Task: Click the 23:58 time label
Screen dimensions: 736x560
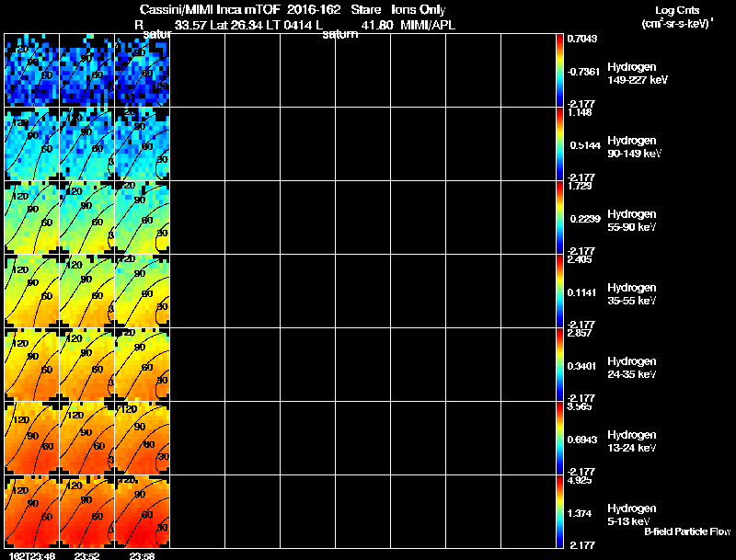Action: [142, 555]
